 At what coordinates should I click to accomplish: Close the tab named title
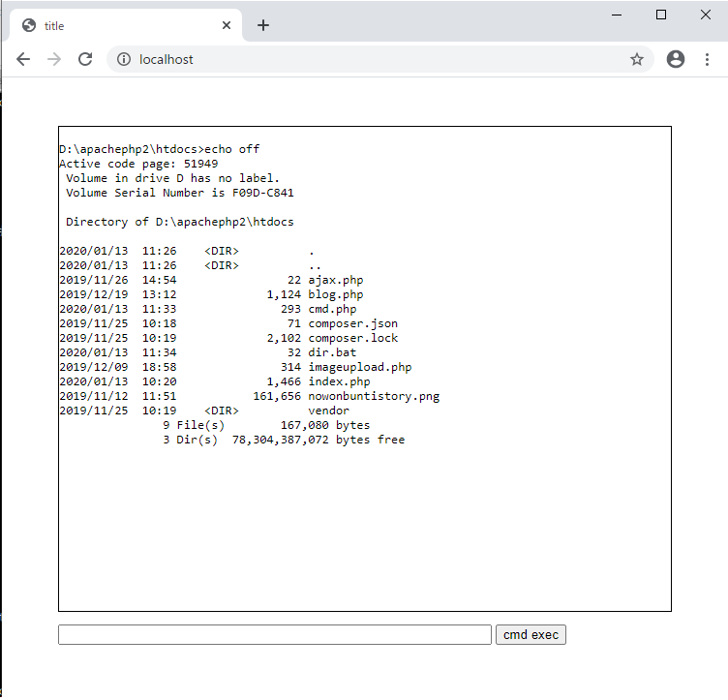point(227,26)
